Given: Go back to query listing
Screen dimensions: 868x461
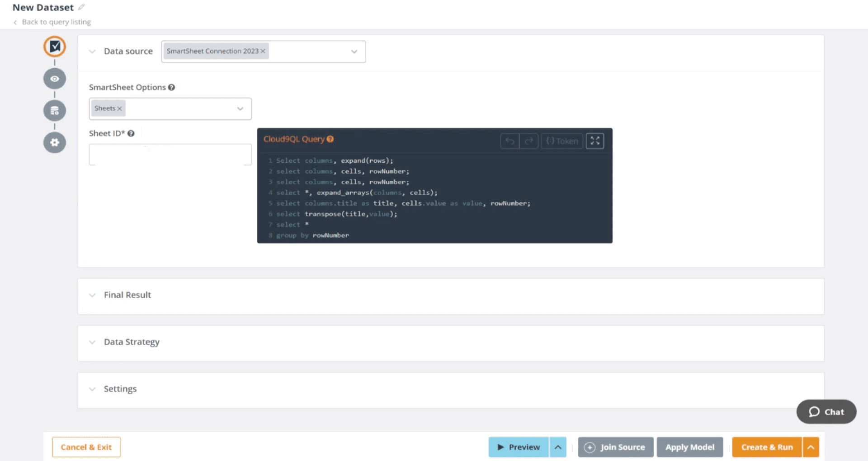Looking at the screenshot, I should [x=56, y=22].
